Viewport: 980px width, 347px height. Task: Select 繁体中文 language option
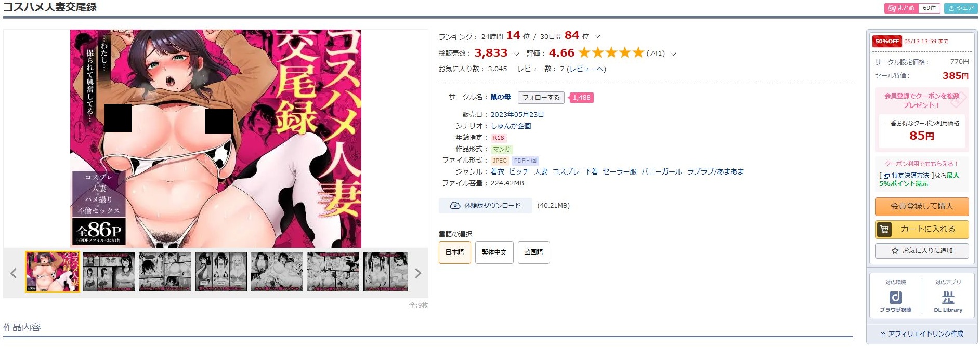pyautogui.click(x=494, y=252)
